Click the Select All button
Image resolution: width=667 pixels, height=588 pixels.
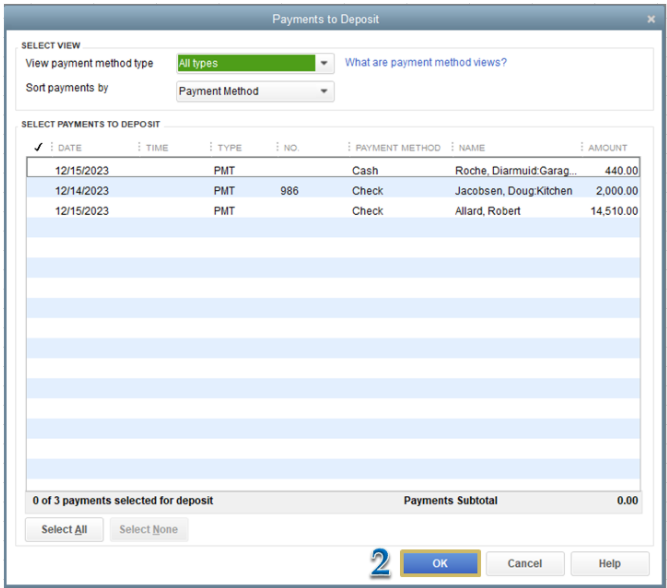64,529
